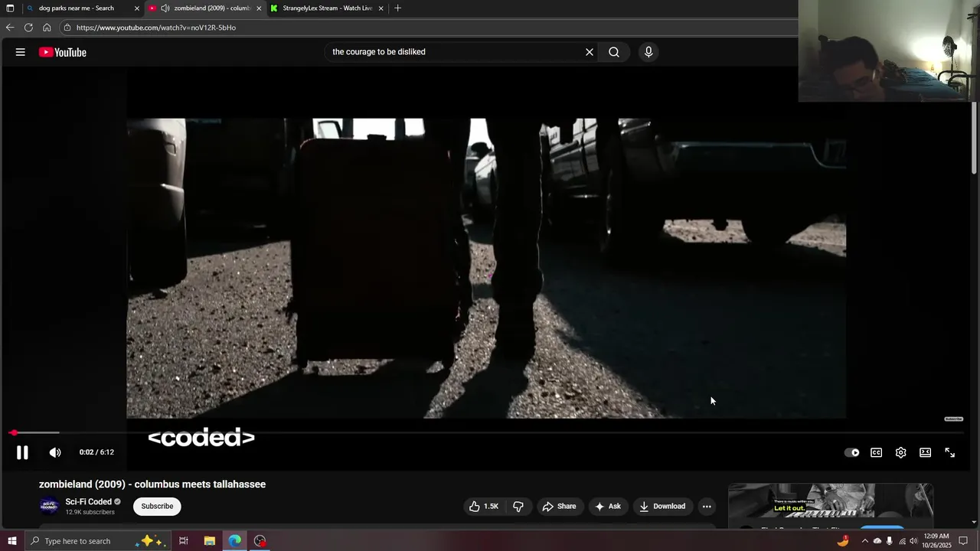Open the system volume control
Image resolution: width=980 pixels, height=551 pixels.
coord(913,541)
